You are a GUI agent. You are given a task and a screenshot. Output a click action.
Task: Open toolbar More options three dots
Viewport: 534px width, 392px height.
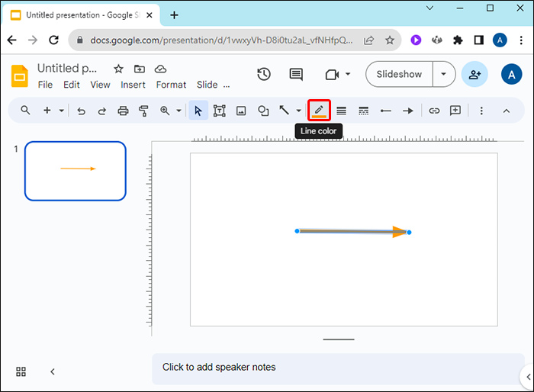481,111
